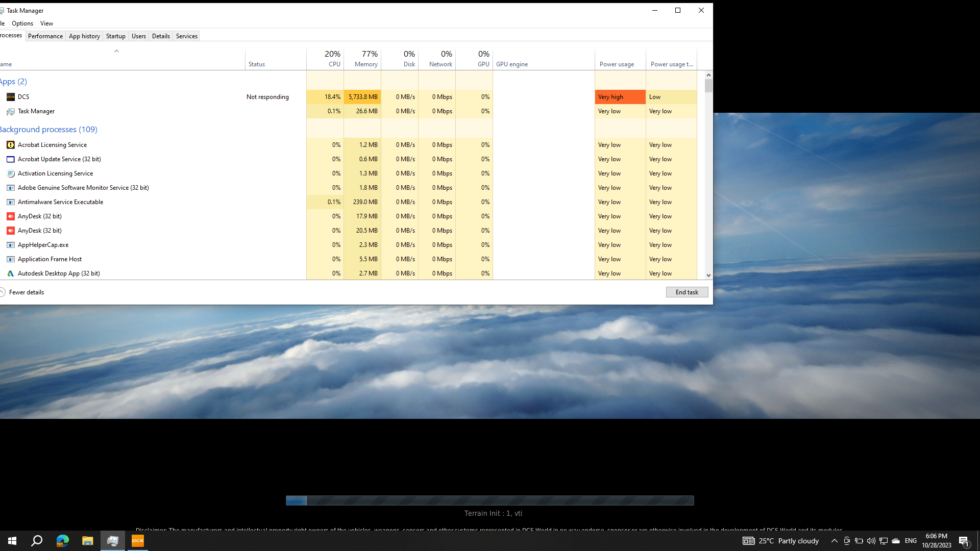Switch to the Users tab
Screen dimensions: 980x551
pos(139,36)
